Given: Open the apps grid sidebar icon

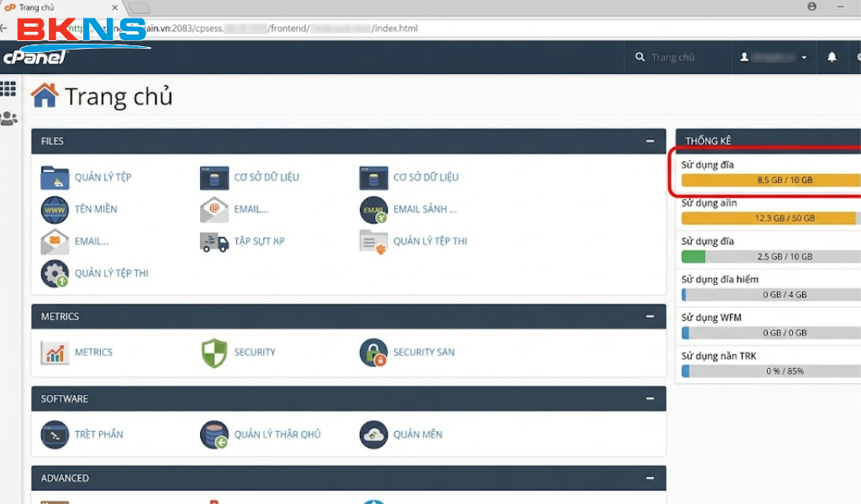Looking at the screenshot, I should point(8,89).
